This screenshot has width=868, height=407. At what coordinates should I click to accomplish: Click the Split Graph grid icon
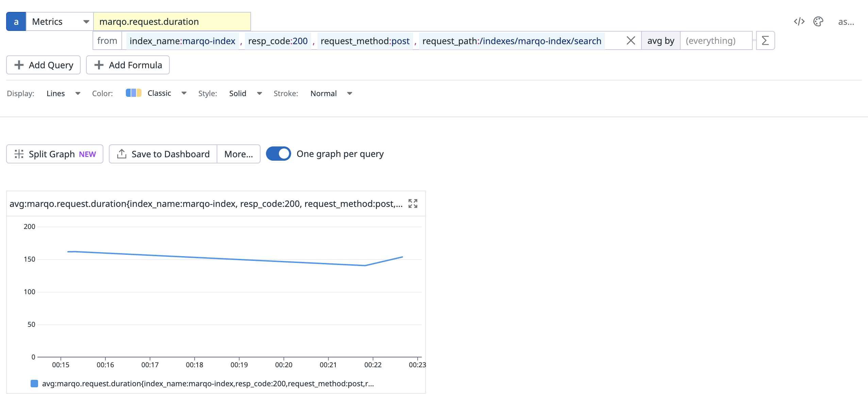click(x=19, y=154)
